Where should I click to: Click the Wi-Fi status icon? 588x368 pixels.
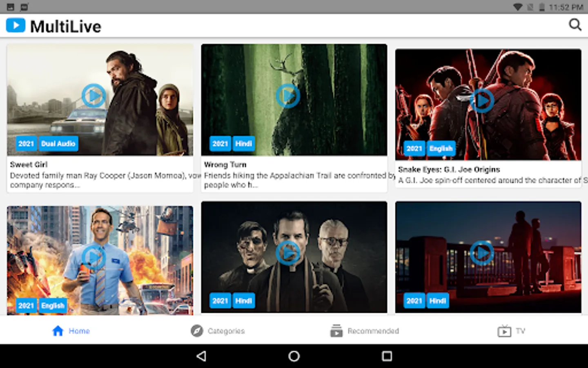tap(518, 7)
